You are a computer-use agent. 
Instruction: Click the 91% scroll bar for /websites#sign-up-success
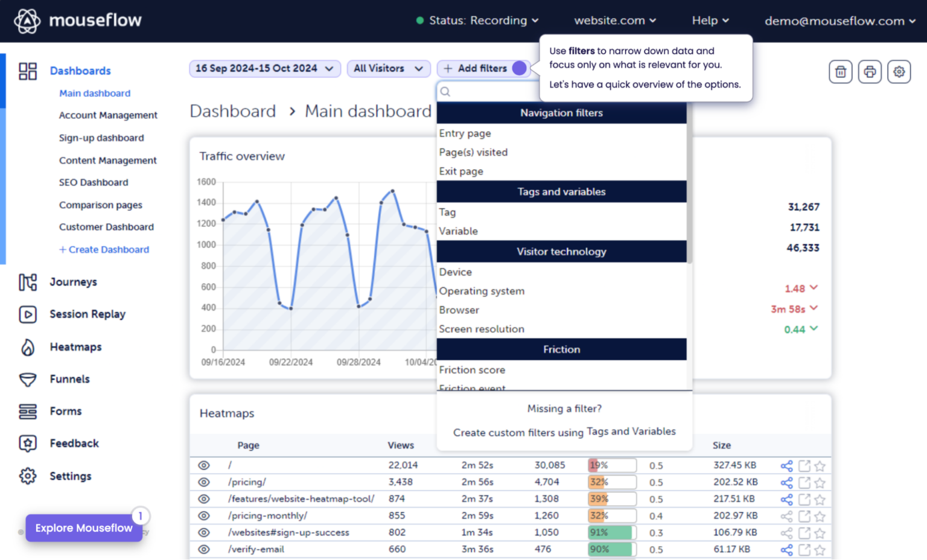(x=611, y=533)
